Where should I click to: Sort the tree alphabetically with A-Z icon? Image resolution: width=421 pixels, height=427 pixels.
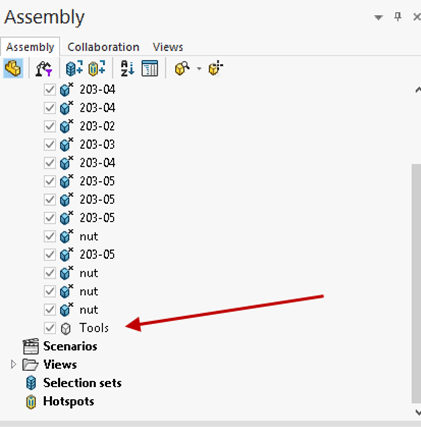(x=127, y=68)
